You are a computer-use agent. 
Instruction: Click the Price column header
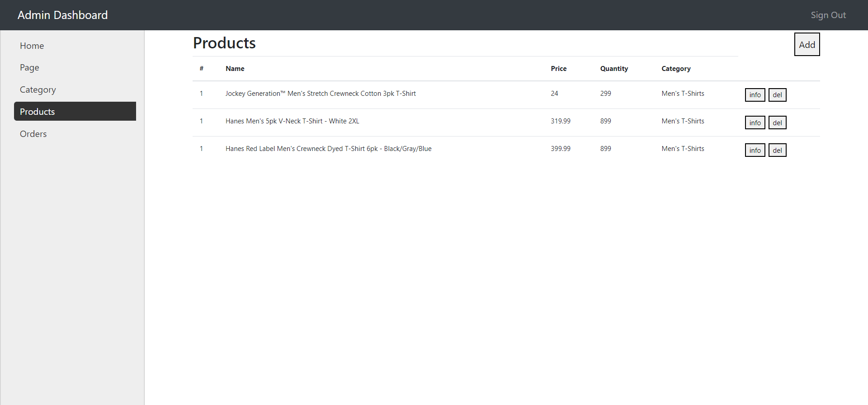click(x=558, y=69)
